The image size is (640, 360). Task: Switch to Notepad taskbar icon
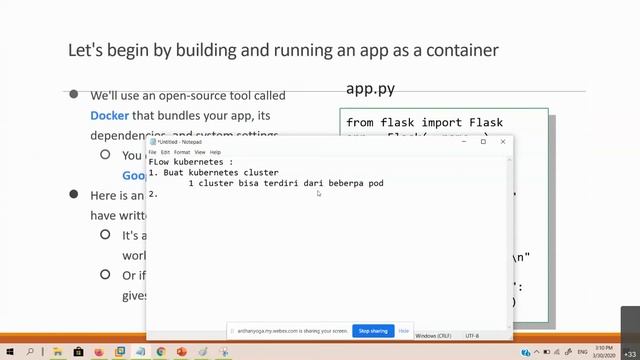click(140, 352)
